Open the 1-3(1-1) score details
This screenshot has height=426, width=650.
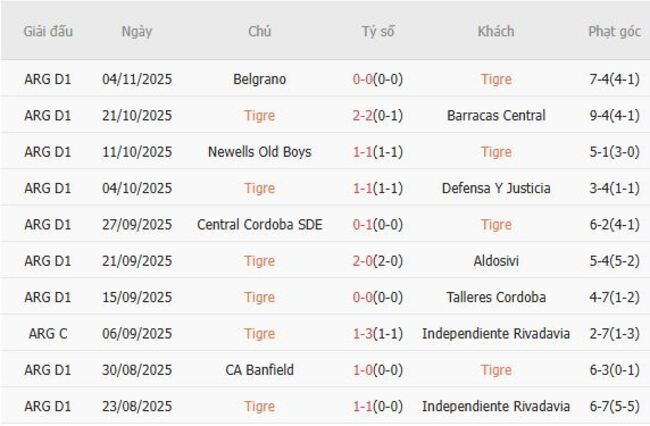[377, 334]
